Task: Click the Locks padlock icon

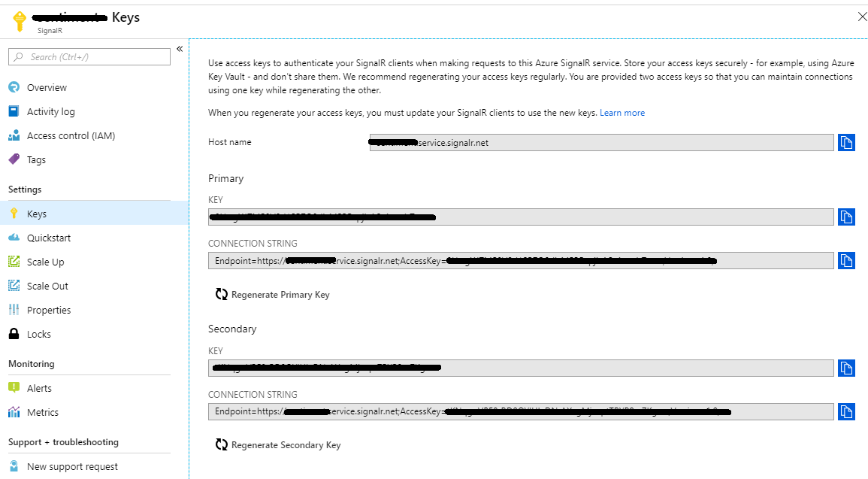Action: [14, 333]
